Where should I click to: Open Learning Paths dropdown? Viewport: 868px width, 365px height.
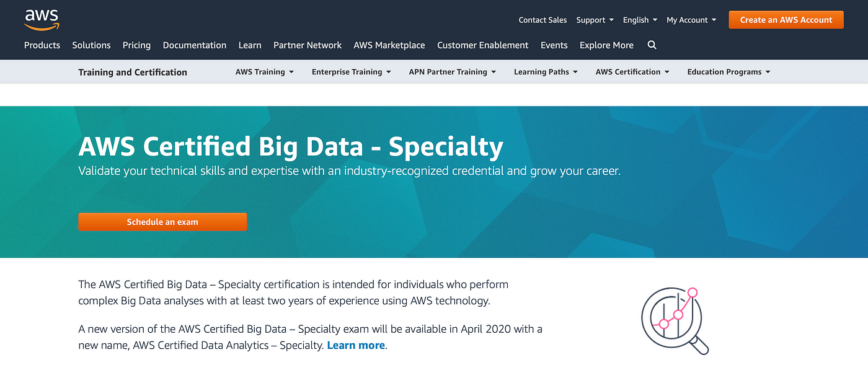click(x=546, y=72)
